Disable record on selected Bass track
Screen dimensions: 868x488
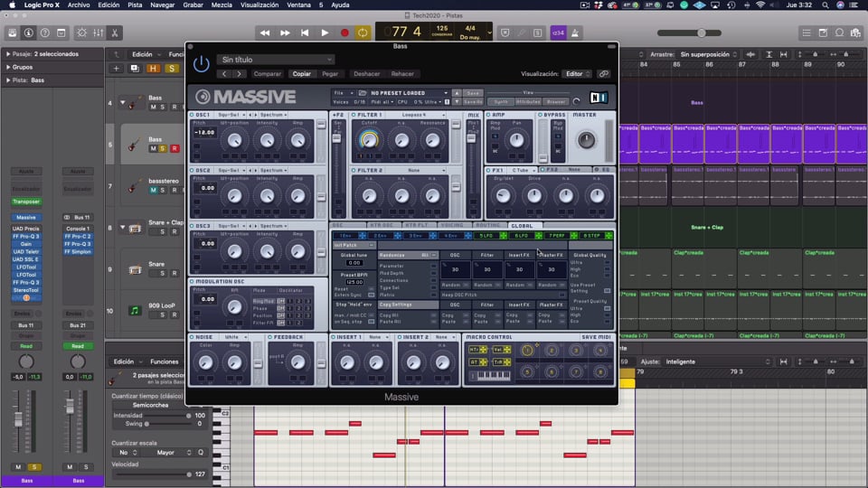175,148
